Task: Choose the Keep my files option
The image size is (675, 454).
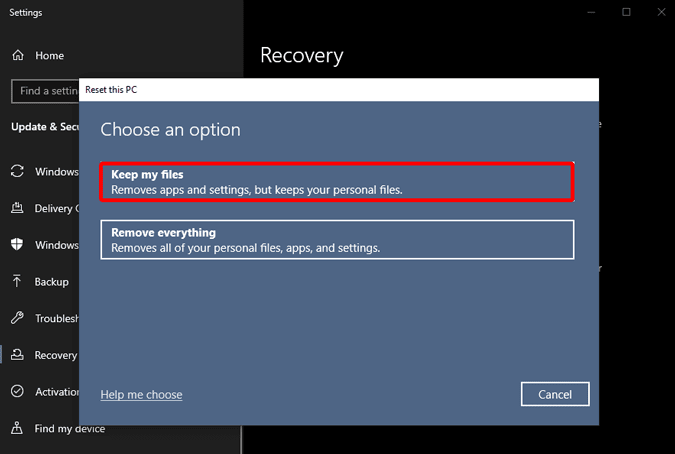Action: coord(337,182)
